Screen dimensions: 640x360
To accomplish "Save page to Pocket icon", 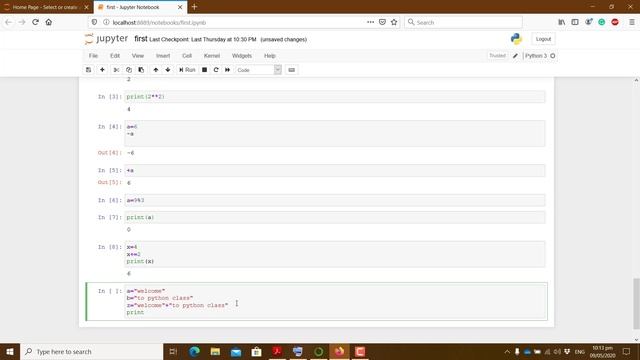I will 382,22.
